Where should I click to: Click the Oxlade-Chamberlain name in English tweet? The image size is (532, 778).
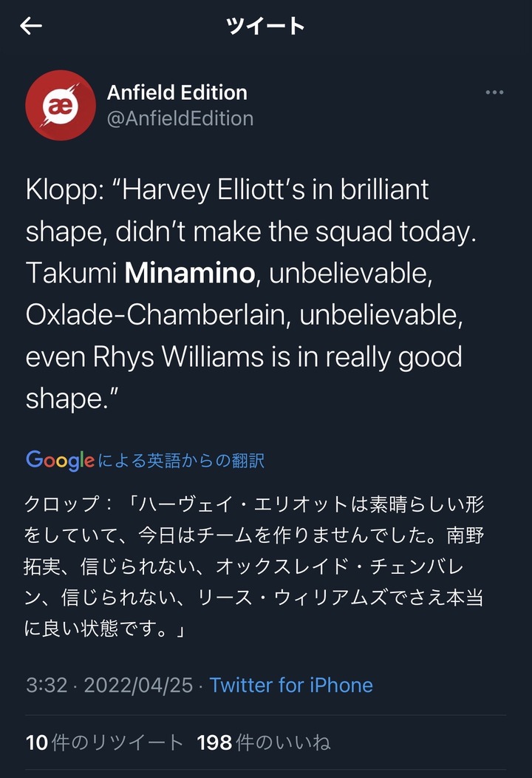(158, 315)
